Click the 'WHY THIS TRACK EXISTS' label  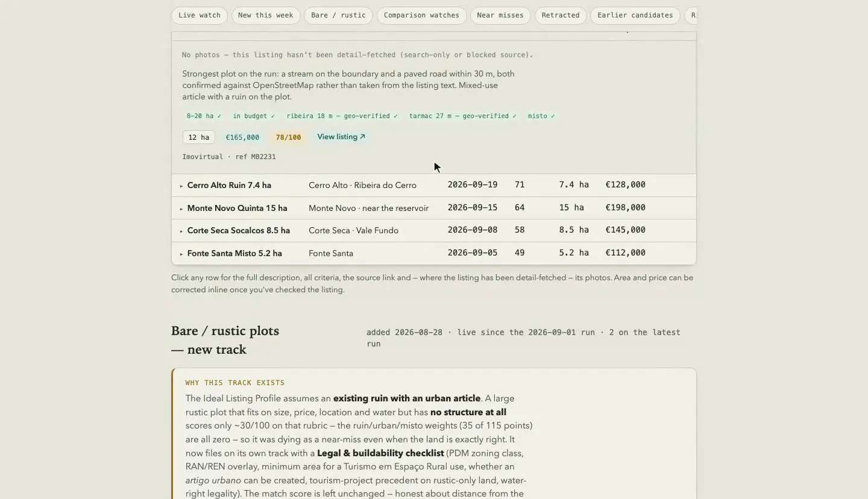[235, 383]
